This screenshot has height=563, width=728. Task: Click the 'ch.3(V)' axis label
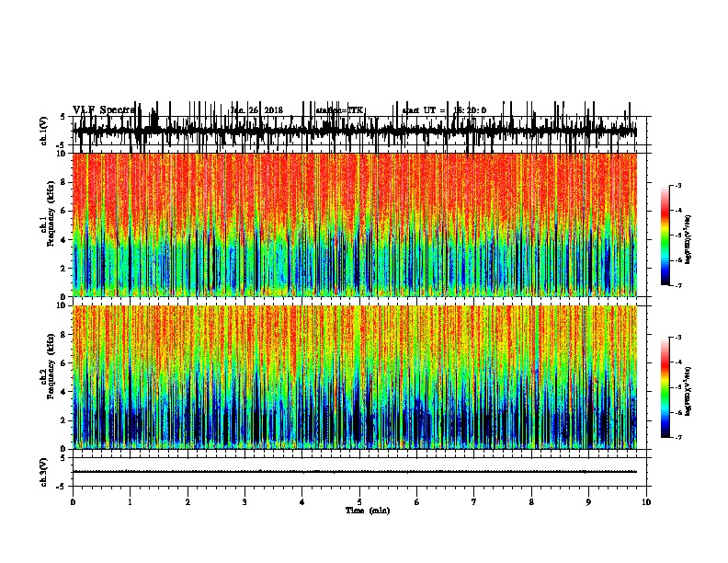(43, 472)
